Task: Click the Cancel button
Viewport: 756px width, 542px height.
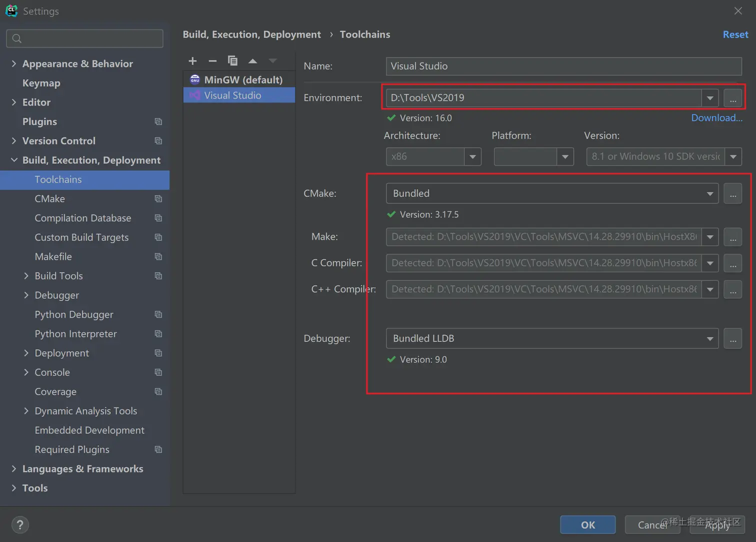Action: click(x=652, y=525)
